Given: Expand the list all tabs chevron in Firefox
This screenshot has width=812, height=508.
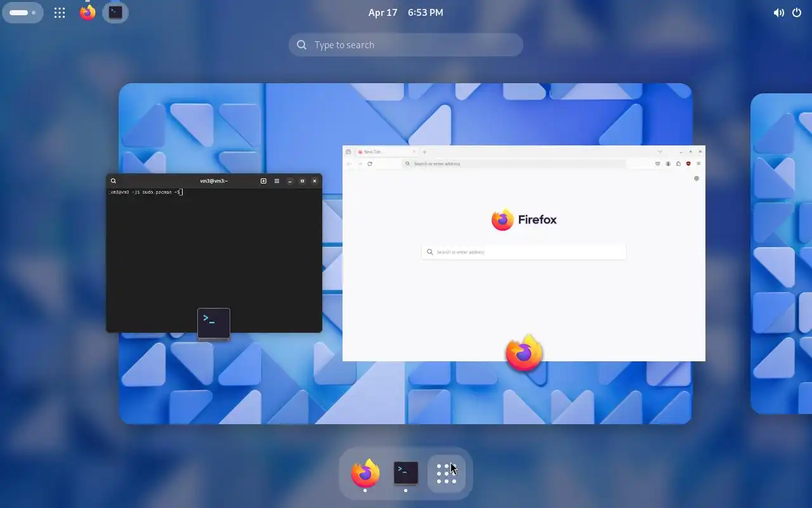Looking at the screenshot, I should [x=660, y=152].
